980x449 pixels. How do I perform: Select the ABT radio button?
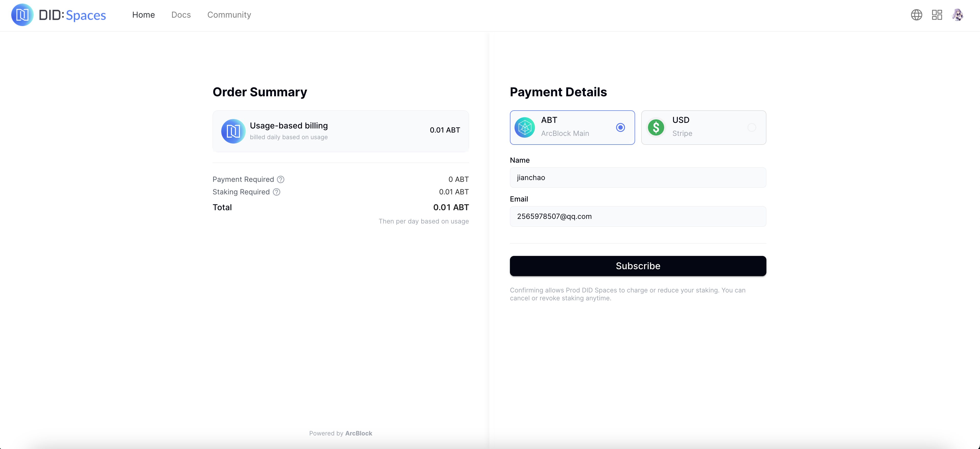(620, 127)
